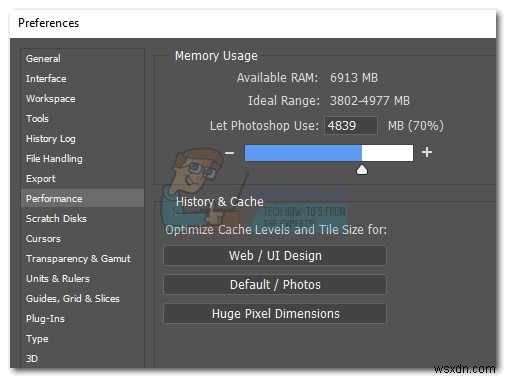Select the Performance category
The height and width of the screenshot is (379, 507).
(x=82, y=198)
